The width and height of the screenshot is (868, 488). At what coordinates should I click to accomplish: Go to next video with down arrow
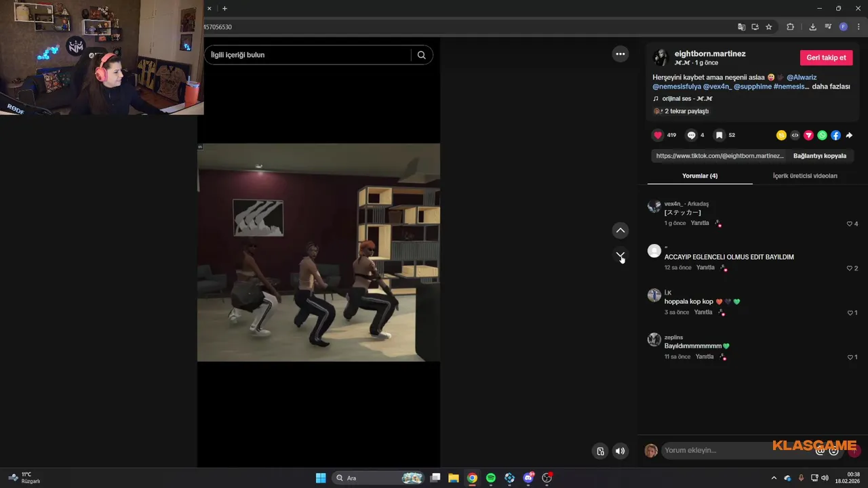(x=620, y=256)
